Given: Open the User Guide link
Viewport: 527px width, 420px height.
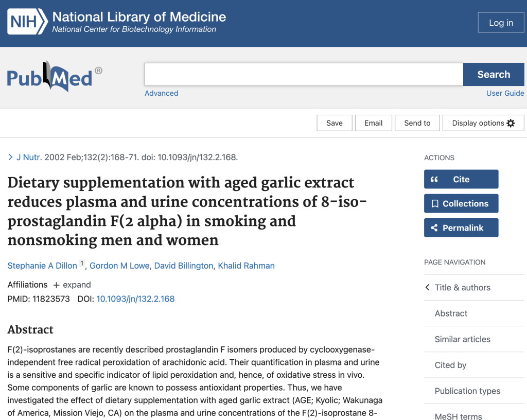Looking at the screenshot, I should pos(505,93).
